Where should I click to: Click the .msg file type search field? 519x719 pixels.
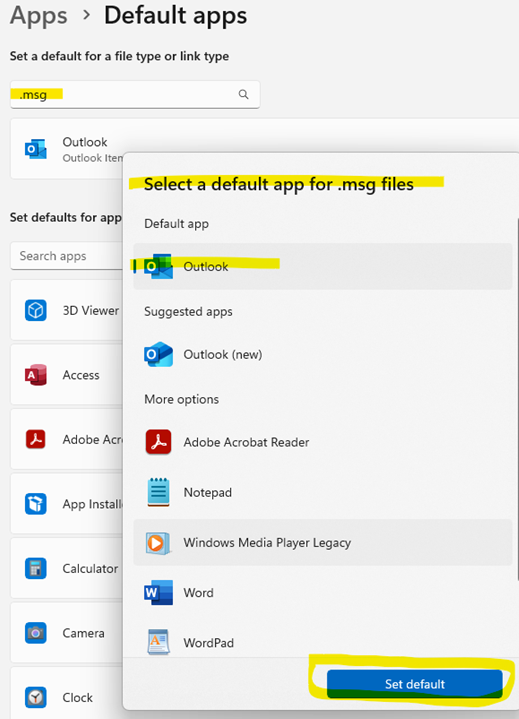click(135, 94)
